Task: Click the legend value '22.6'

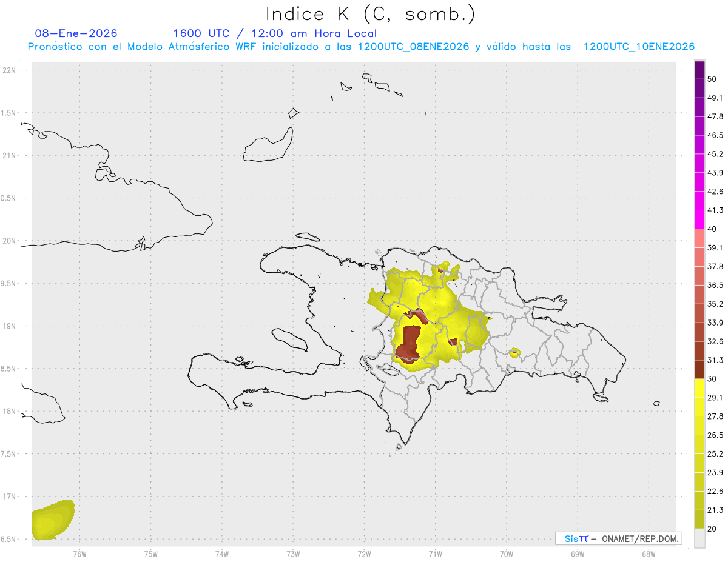Action: tap(715, 492)
